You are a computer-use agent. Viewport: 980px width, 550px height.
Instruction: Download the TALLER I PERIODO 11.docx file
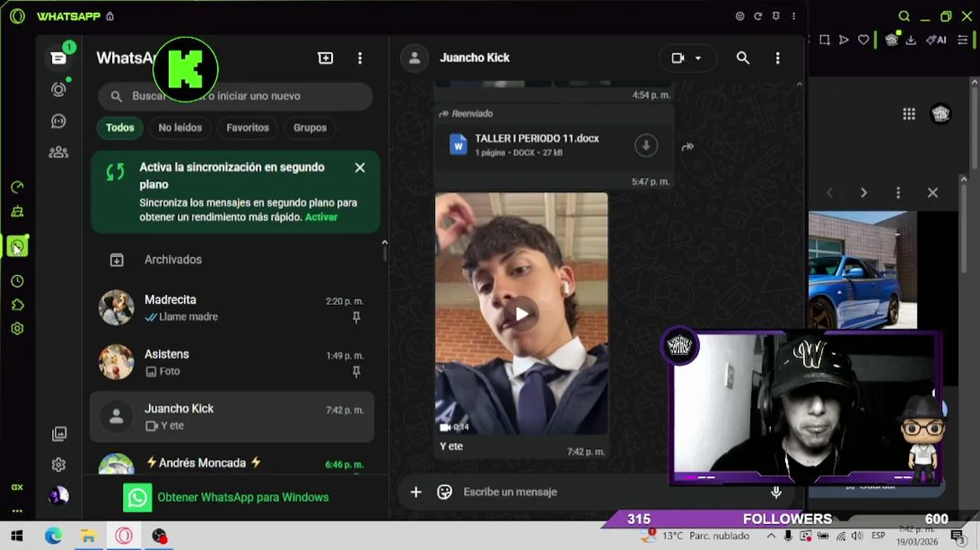pos(646,145)
